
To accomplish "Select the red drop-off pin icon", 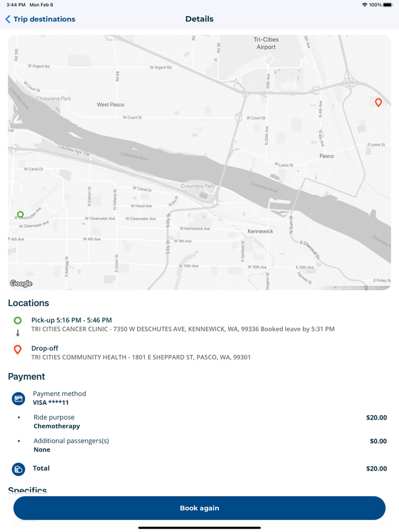I will (18, 349).
